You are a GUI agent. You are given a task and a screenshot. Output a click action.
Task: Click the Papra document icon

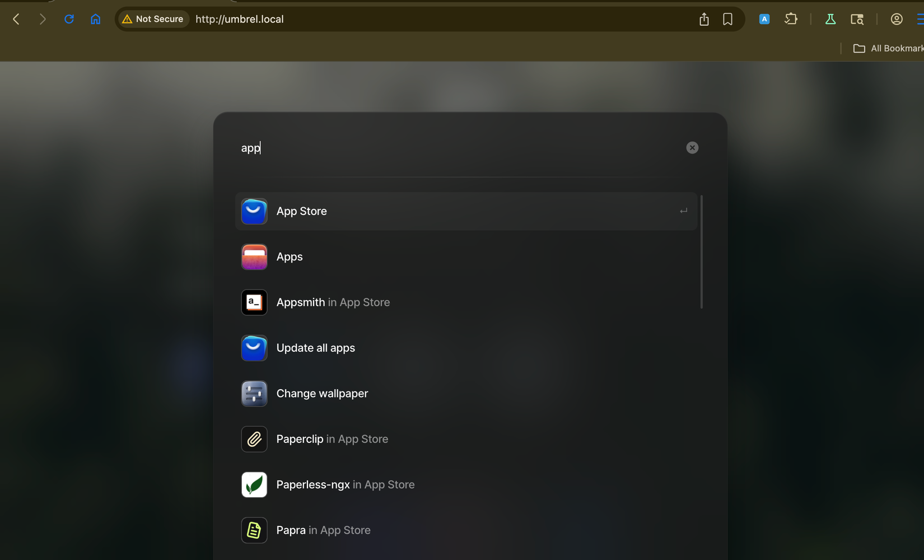[x=254, y=530]
